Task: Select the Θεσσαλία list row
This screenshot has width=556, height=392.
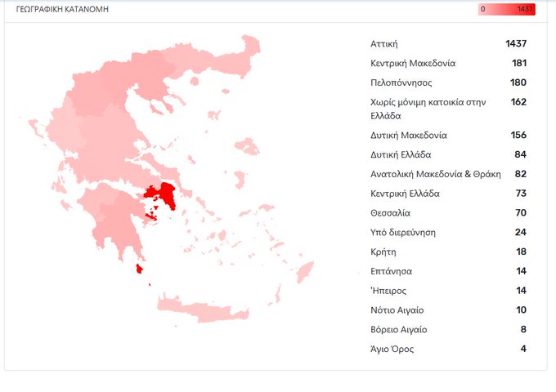Action: coord(448,213)
